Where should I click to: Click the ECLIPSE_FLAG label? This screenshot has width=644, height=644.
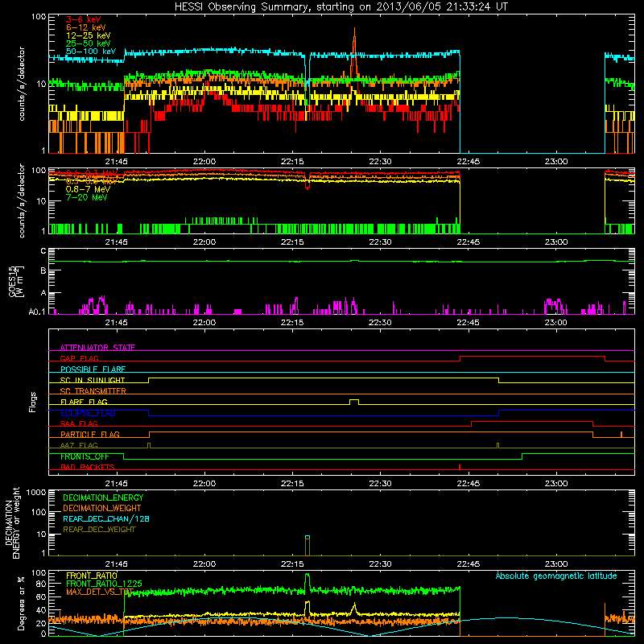coord(88,413)
